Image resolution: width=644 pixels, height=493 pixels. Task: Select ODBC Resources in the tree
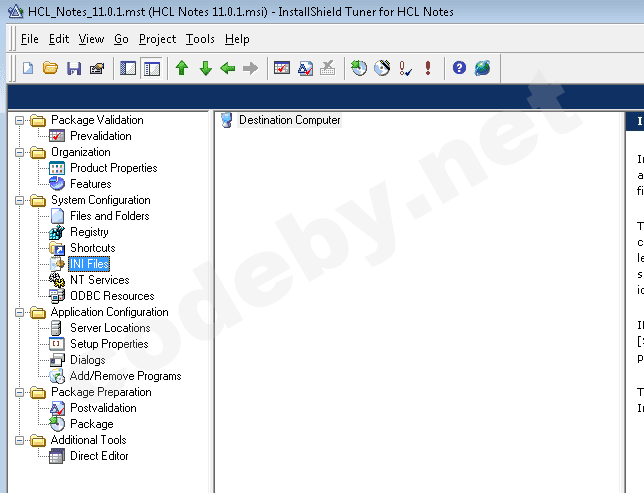pyautogui.click(x=112, y=296)
